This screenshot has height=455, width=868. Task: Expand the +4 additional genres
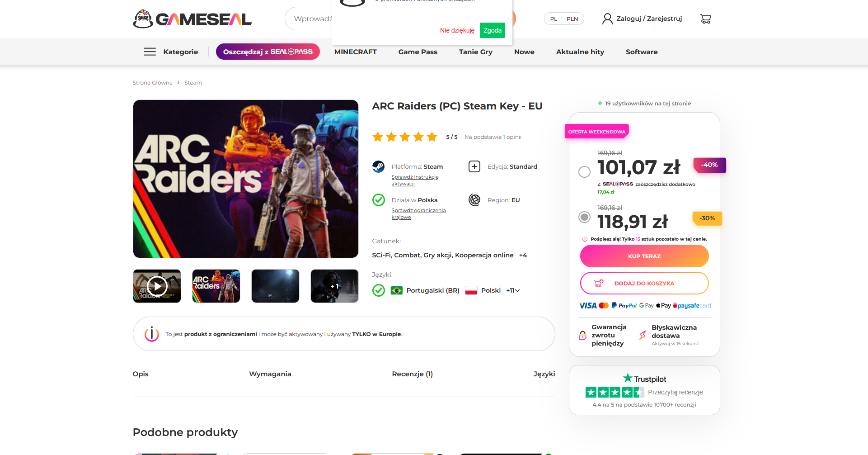pos(523,255)
